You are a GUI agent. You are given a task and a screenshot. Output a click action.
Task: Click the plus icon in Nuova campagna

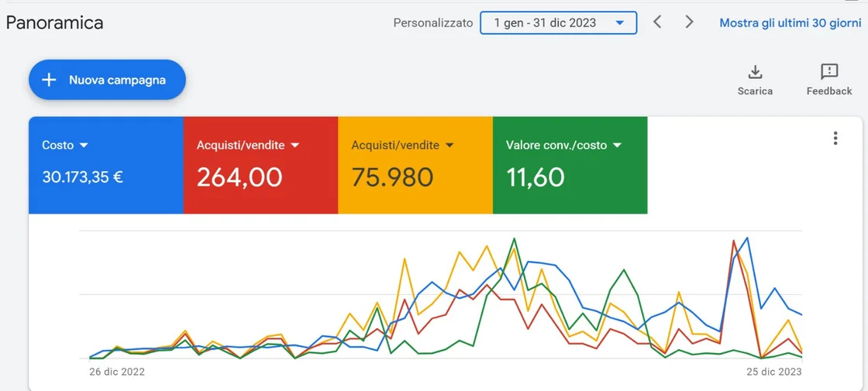(x=50, y=81)
